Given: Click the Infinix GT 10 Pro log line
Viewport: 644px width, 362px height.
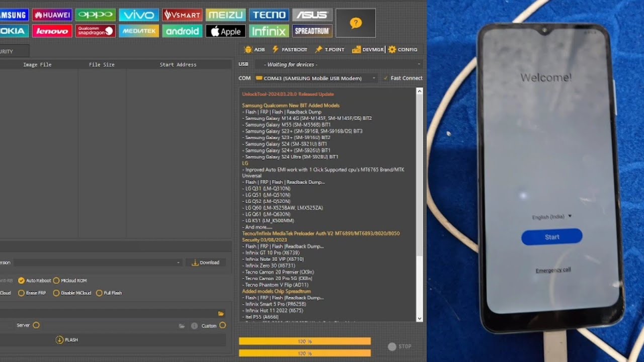Looking at the screenshot, I should pos(271,253).
